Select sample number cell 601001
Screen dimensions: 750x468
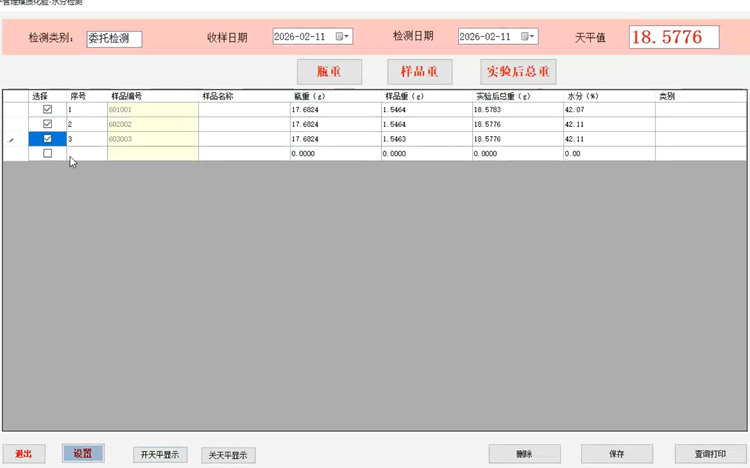(x=152, y=109)
